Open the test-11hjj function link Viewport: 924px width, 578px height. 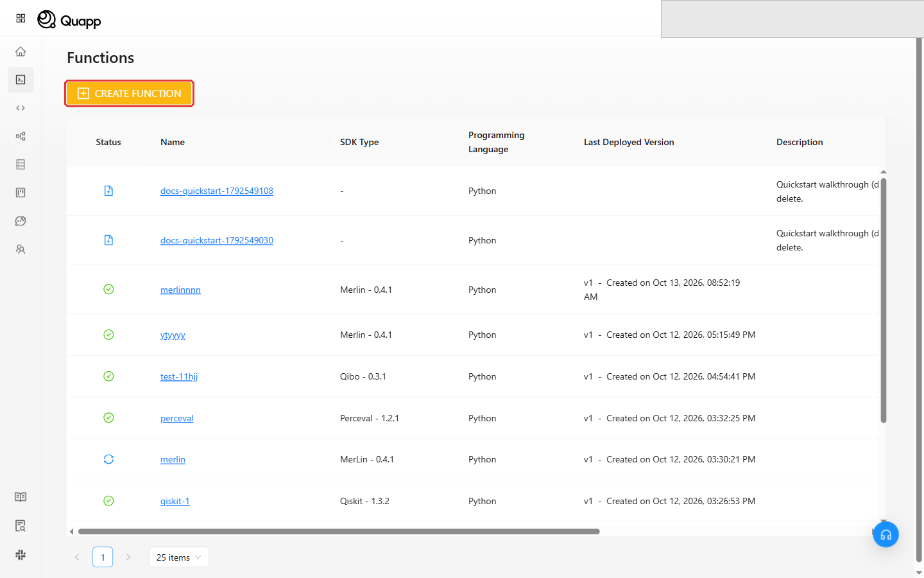point(179,376)
